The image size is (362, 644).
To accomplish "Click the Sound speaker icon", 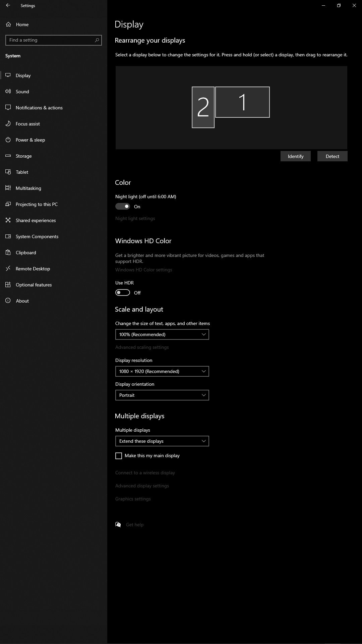I will click(8, 91).
